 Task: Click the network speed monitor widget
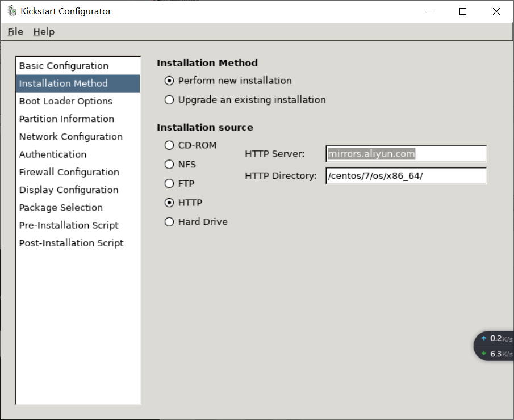[495, 346]
